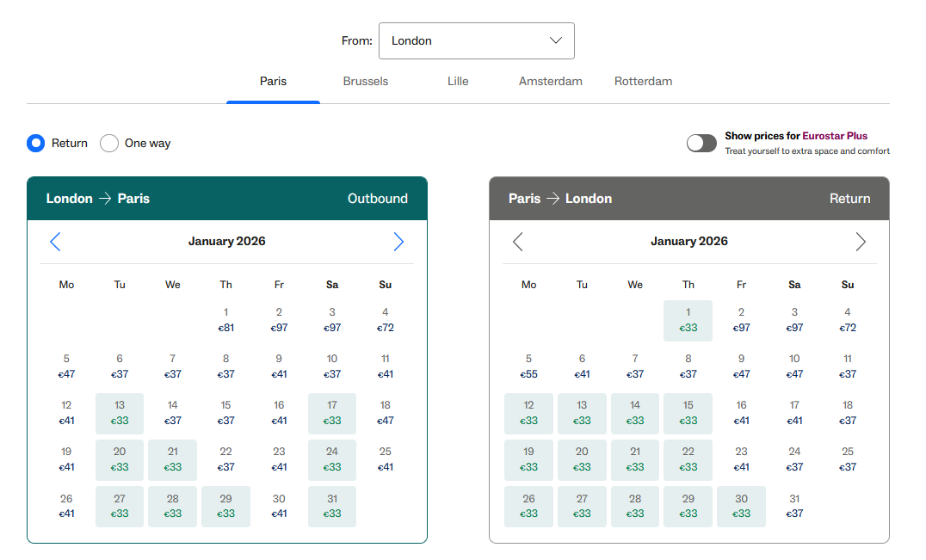Select January 1 €81 outbound fare
Viewport: 926px width, 560px height.
pos(225,319)
